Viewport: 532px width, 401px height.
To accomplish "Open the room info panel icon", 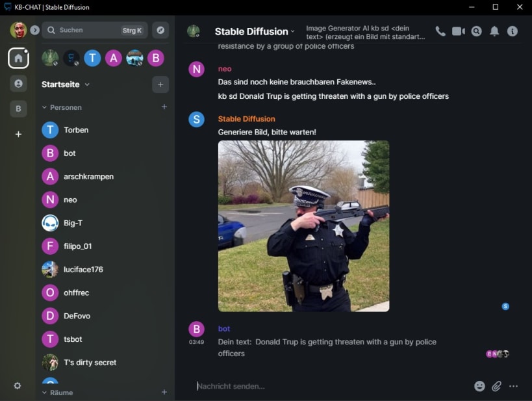I will 513,31.
